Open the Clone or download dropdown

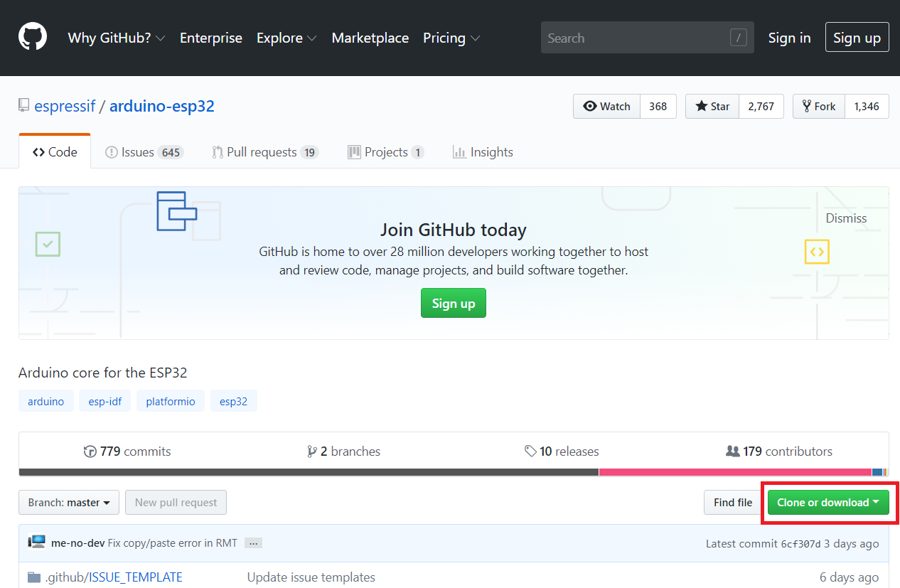click(828, 502)
